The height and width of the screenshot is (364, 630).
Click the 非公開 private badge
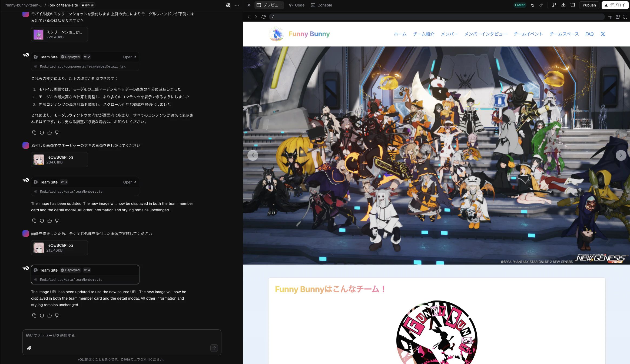tap(88, 5)
